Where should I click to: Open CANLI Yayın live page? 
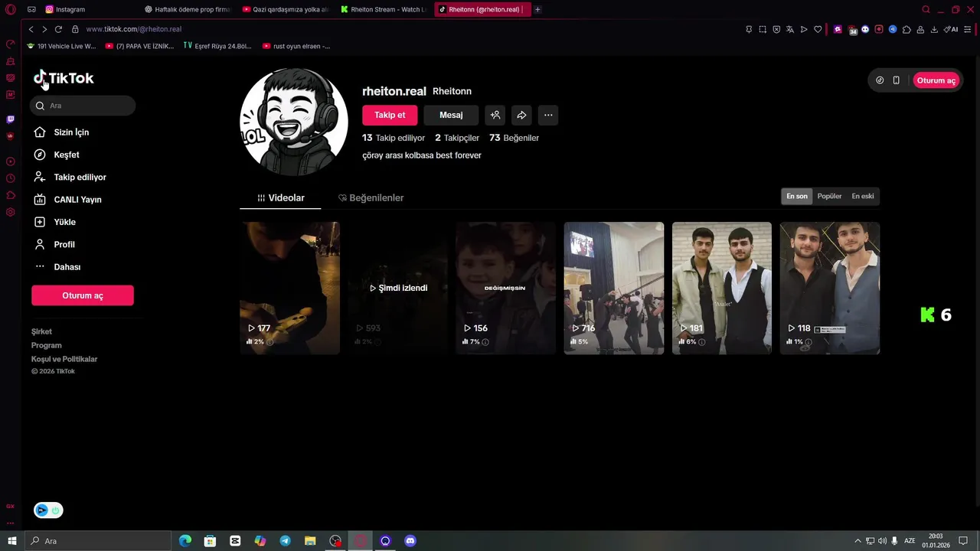pyautogui.click(x=67, y=200)
